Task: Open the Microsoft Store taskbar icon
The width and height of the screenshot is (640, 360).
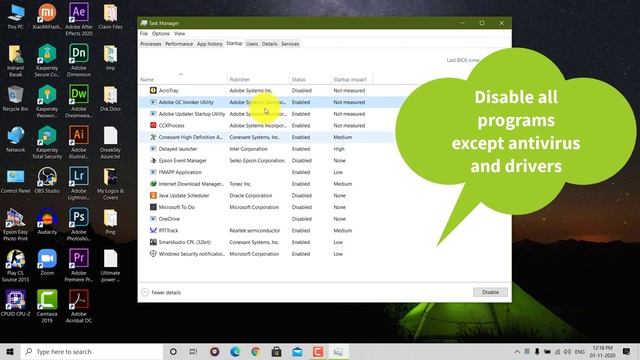Action: (x=276, y=351)
